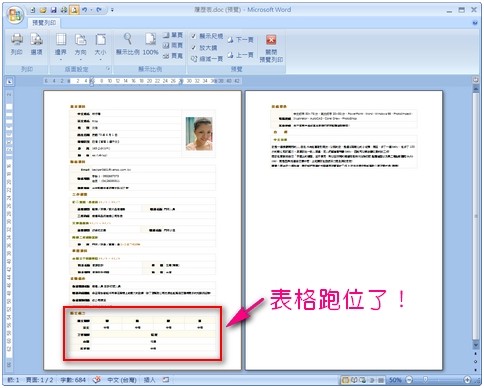Click the New document icon in quick access toolbar
This screenshot has height=388, width=484.
[33, 10]
